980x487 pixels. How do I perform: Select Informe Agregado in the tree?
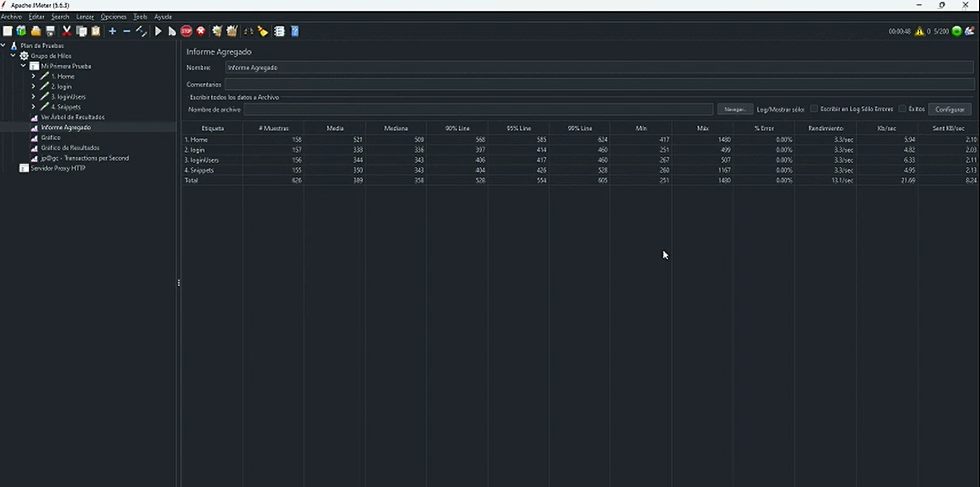pyautogui.click(x=66, y=128)
